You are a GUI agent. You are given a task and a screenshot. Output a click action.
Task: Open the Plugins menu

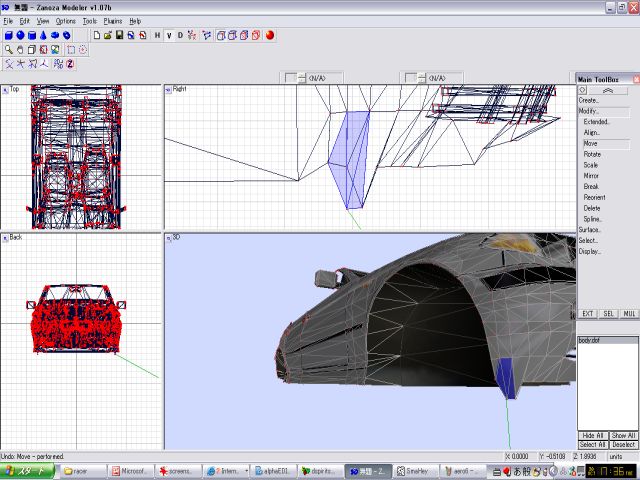click(113, 20)
